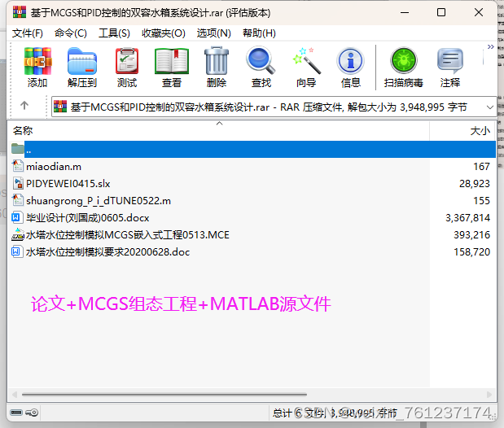Screen dimensions: 504x428
Task: Click the 毕业设计 docx Word file icon
Action: pos(17,217)
